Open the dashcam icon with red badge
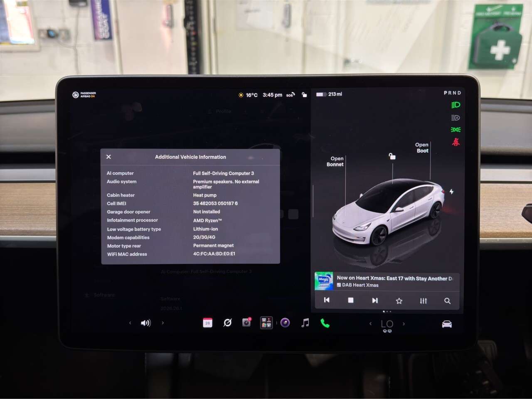 (247, 322)
